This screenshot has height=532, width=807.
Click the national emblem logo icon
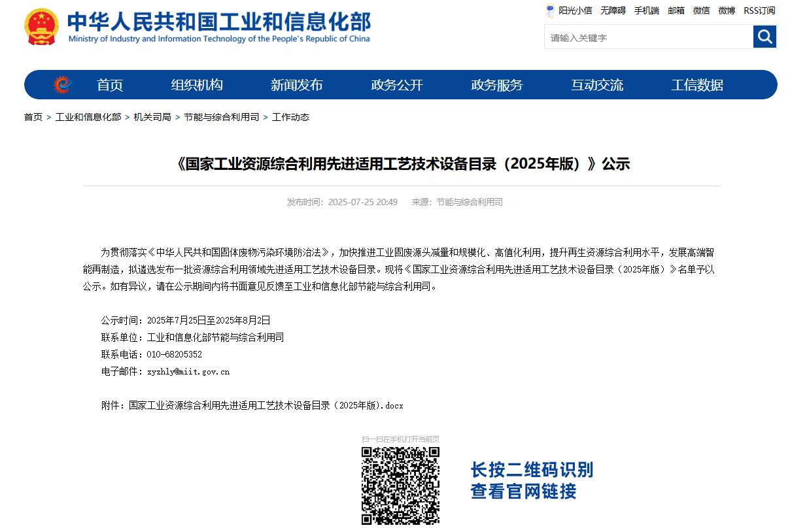tap(42, 26)
